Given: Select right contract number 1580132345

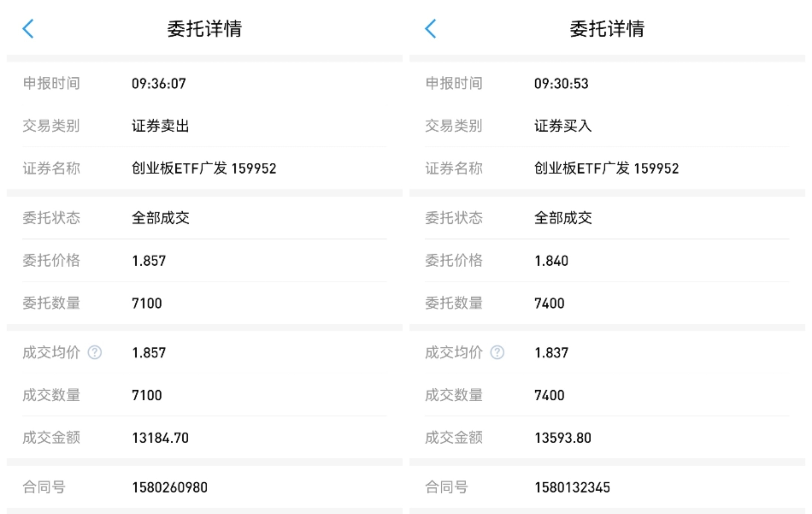Looking at the screenshot, I should (572, 488).
